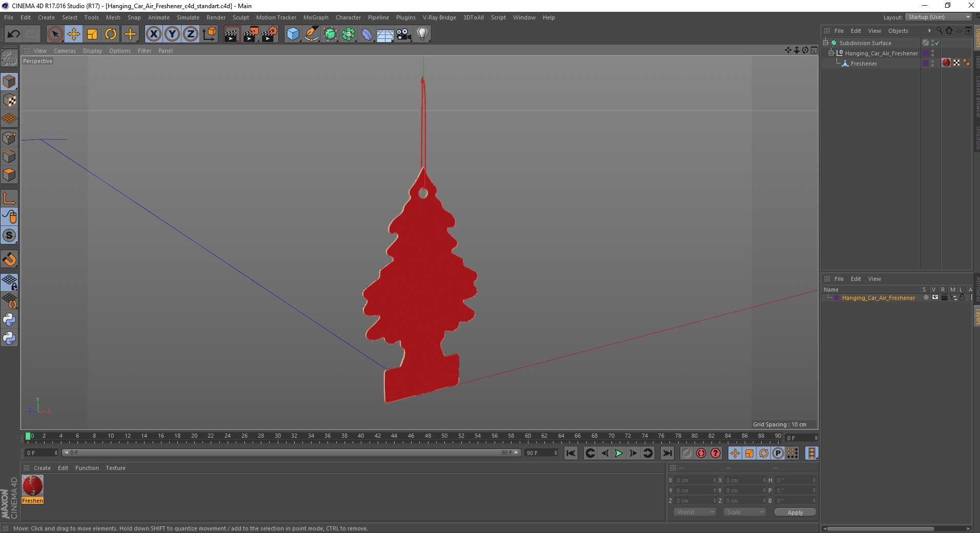Open viewport Display menu
Image resolution: width=980 pixels, height=533 pixels.
(x=92, y=51)
